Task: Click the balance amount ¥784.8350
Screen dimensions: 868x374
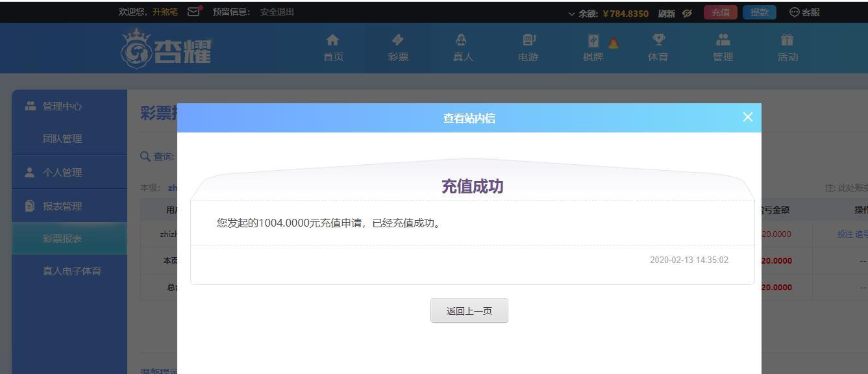Action: pos(625,13)
